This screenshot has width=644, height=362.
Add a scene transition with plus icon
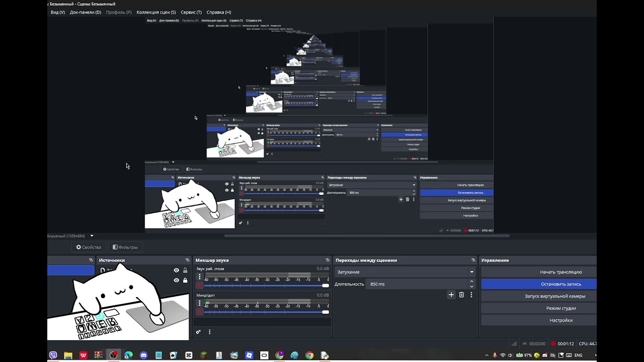click(451, 295)
